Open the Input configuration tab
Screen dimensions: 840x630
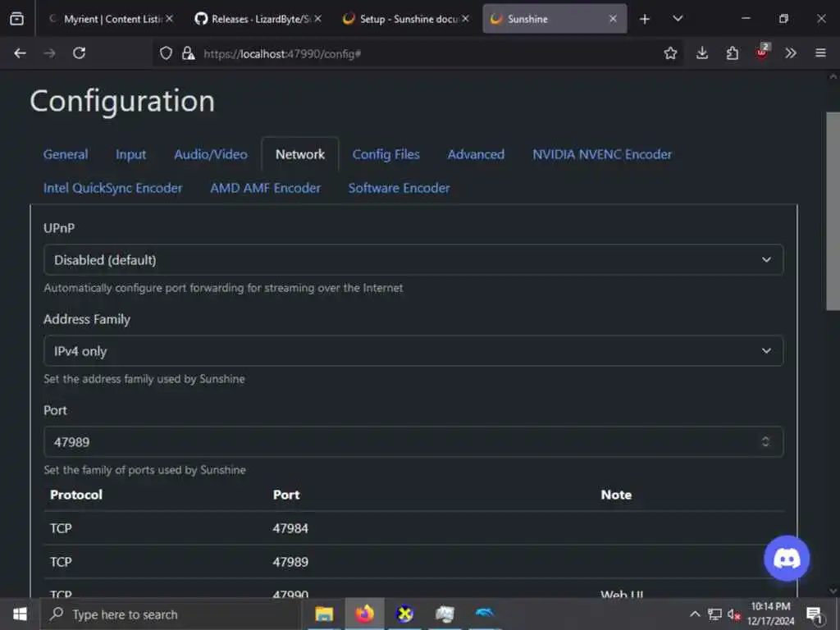pos(130,154)
